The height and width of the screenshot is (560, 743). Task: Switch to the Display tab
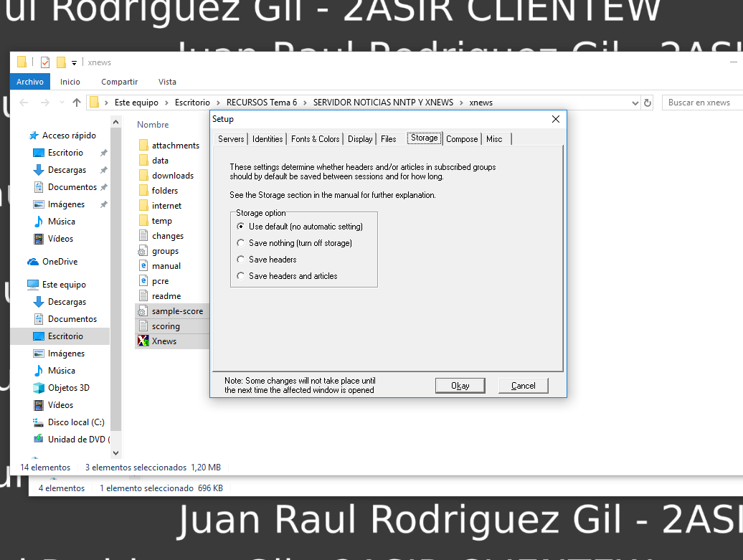pyautogui.click(x=360, y=139)
